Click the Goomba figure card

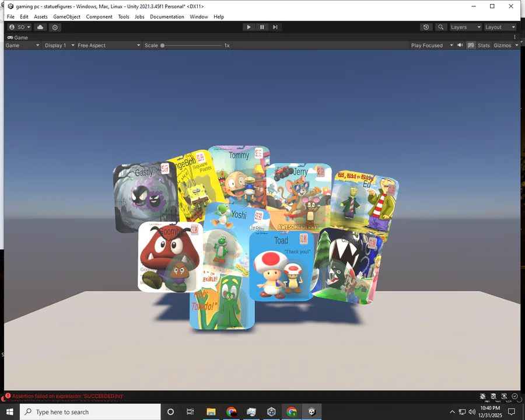click(170, 257)
